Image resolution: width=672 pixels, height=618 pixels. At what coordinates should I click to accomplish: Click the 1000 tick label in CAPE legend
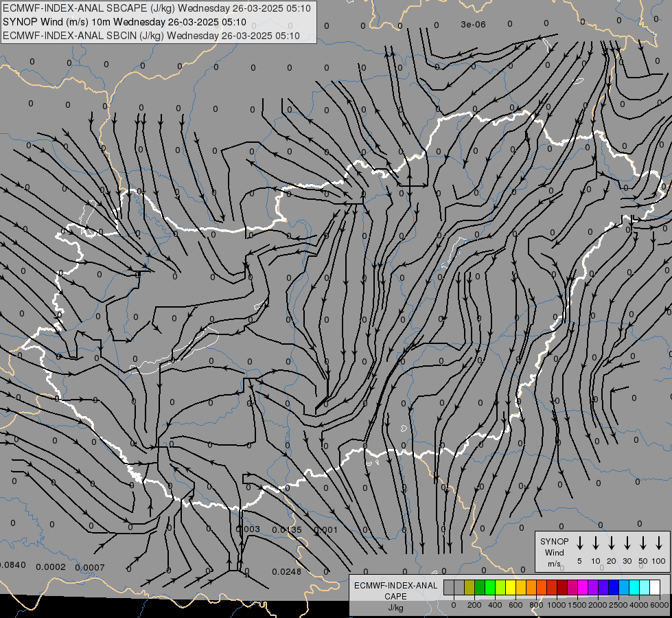[x=556, y=605]
